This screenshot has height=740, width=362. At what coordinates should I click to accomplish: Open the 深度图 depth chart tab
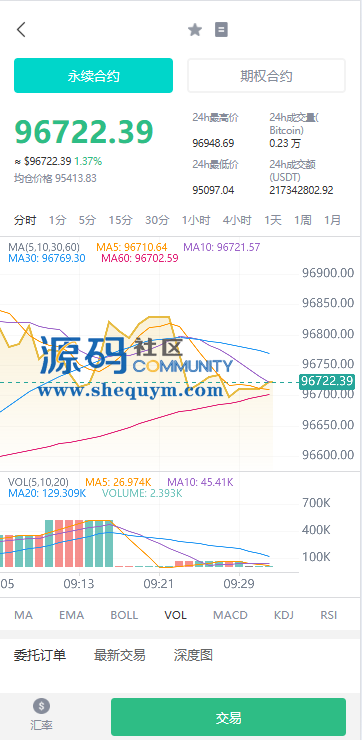pos(193,655)
